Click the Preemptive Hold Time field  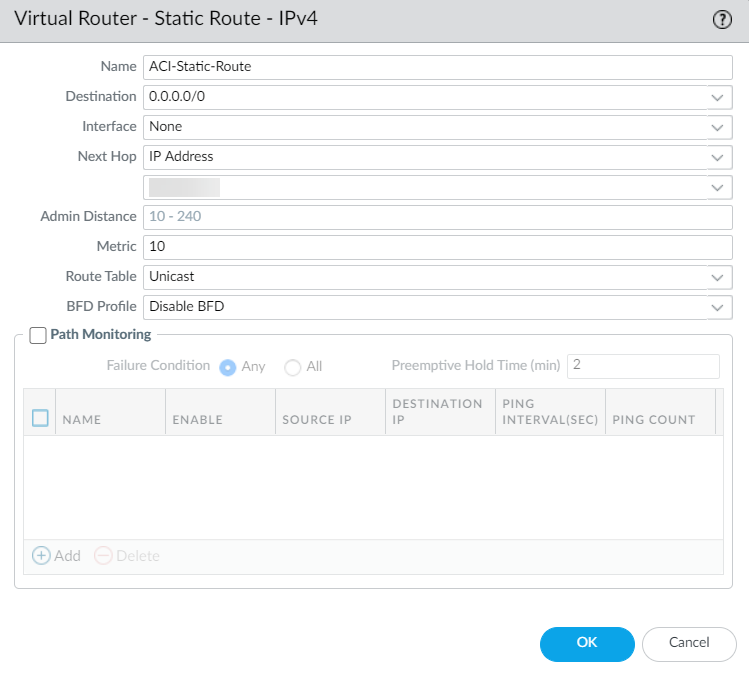pyautogui.click(x=643, y=366)
